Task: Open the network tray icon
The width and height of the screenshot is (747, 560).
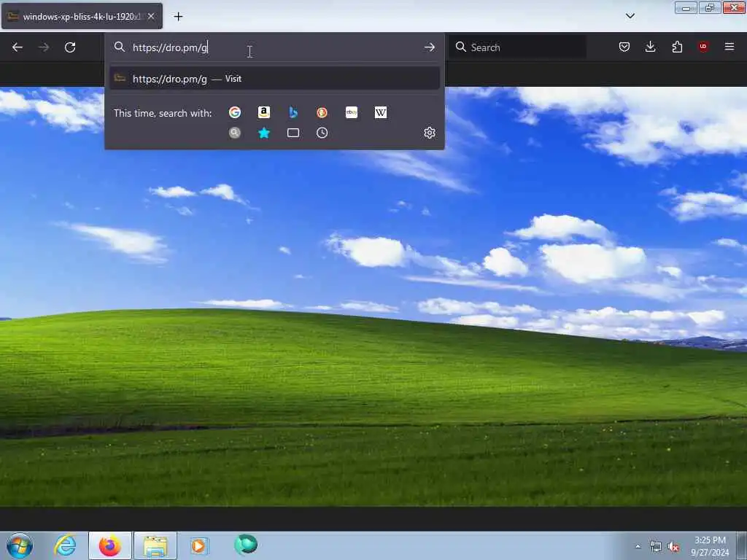Action: pos(656,547)
